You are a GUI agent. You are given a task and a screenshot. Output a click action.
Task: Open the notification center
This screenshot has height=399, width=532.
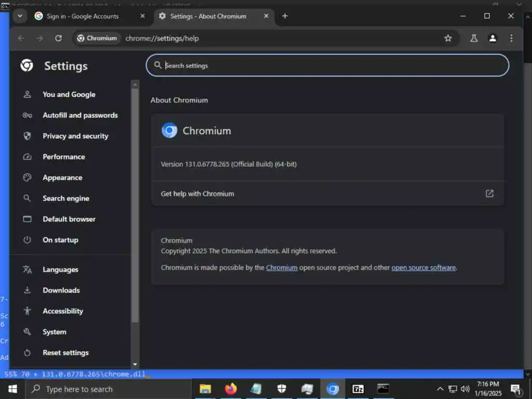tap(516, 389)
